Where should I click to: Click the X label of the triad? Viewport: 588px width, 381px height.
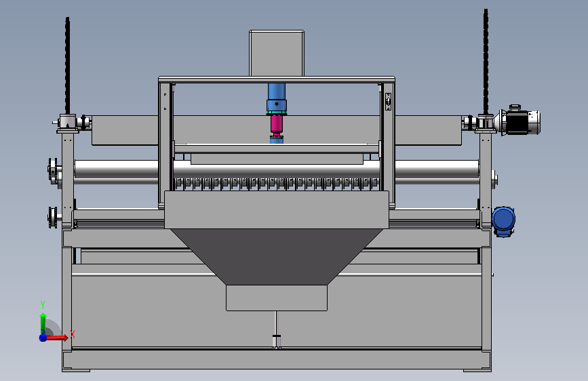click(x=73, y=334)
